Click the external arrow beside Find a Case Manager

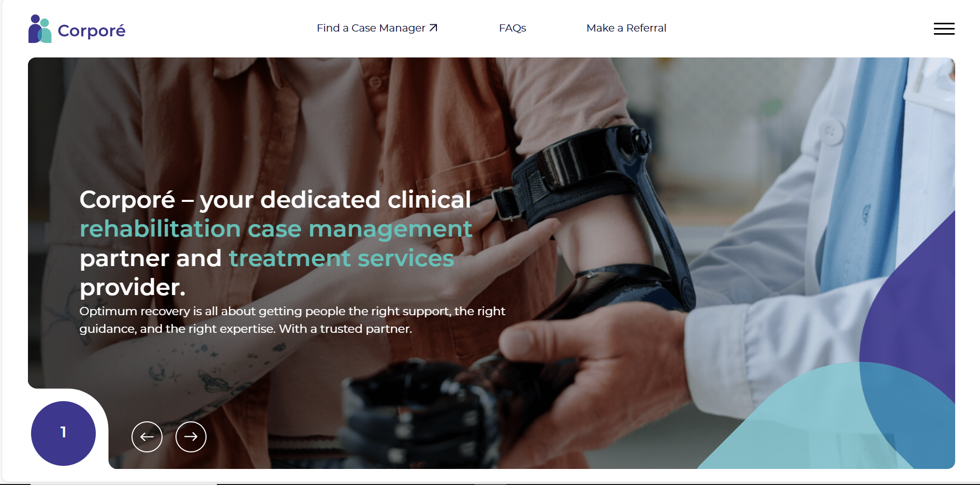coord(433,28)
